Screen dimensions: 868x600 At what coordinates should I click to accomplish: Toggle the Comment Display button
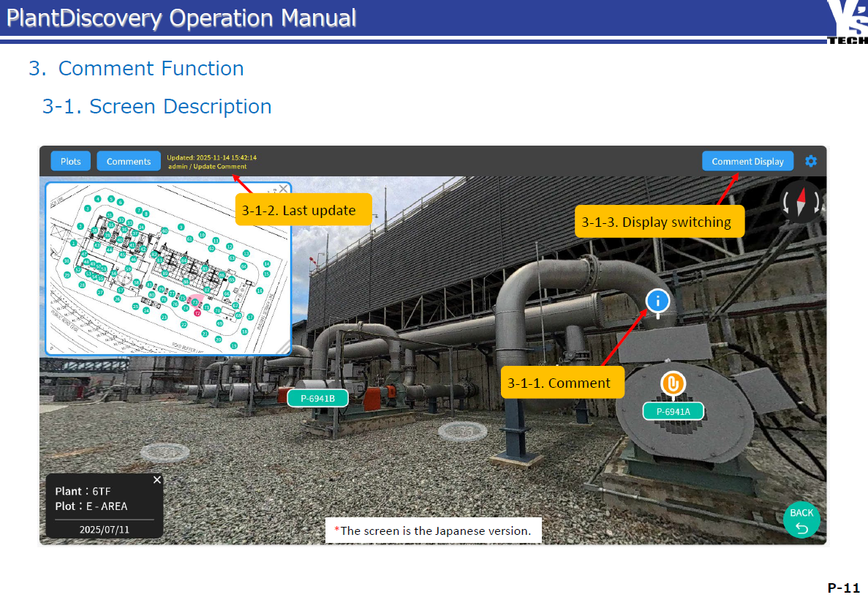point(747,162)
